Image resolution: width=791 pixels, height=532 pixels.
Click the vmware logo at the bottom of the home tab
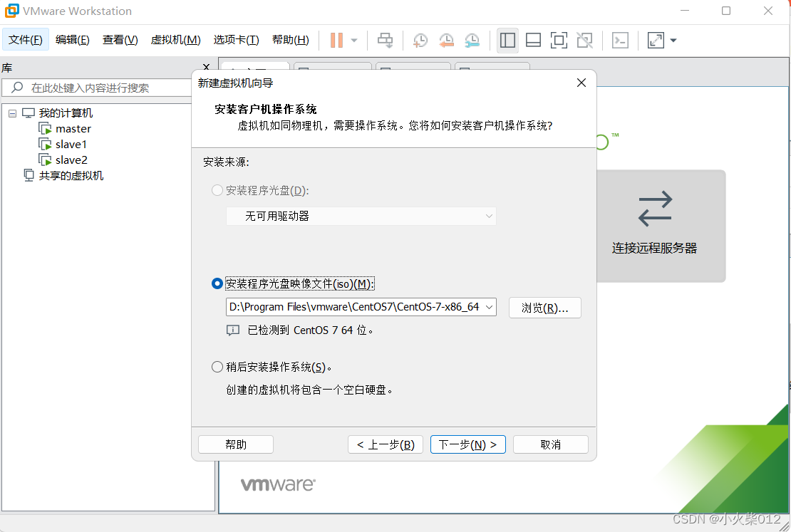pyautogui.click(x=278, y=484)
